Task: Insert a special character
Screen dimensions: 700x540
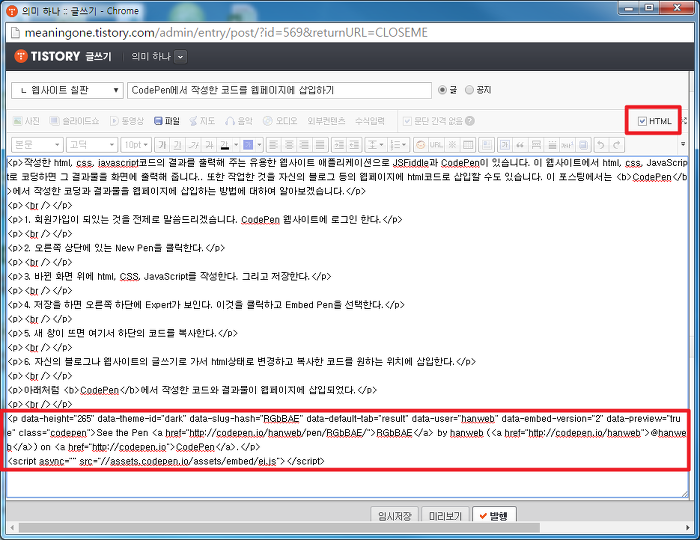Action: click(x=452, y=145)
